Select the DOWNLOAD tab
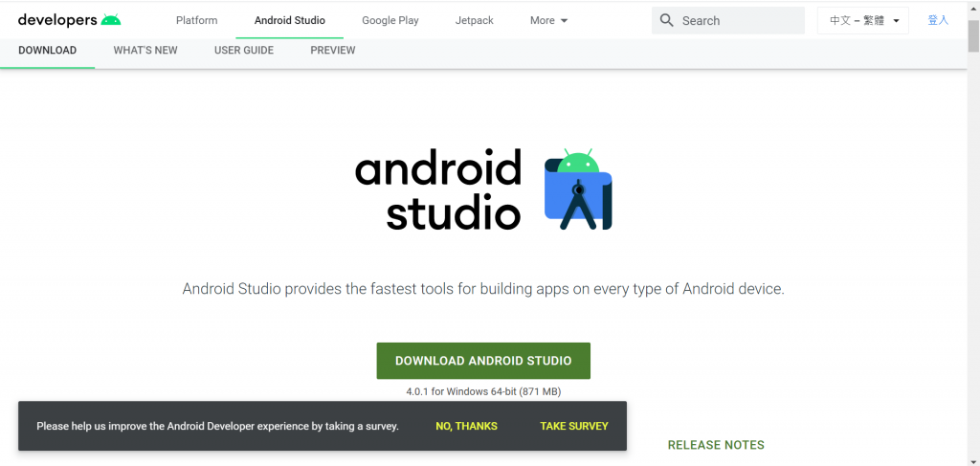Screen dimensions: 980x466 click(x=48, y=51)
